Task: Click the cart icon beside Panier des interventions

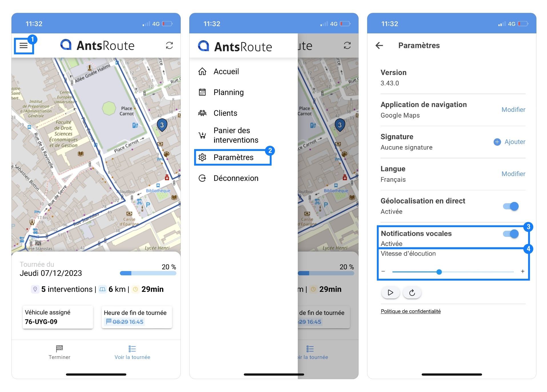Action: [202, 135]
